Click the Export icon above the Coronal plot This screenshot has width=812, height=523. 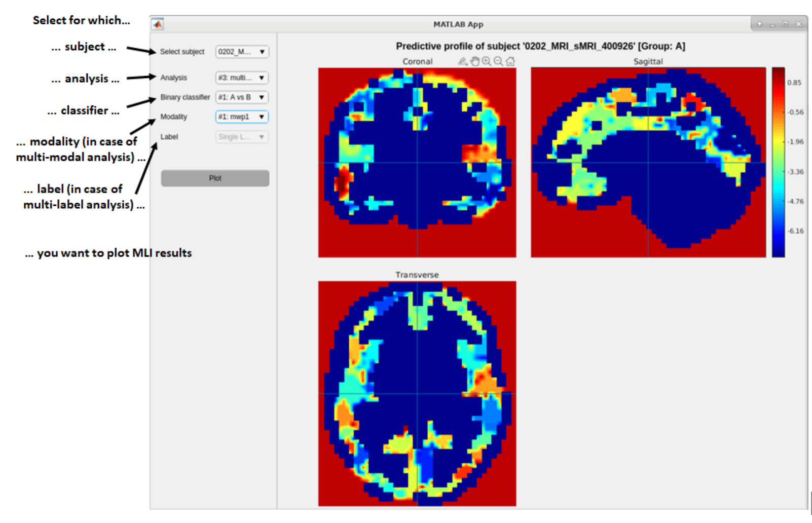tap(463, 61)
